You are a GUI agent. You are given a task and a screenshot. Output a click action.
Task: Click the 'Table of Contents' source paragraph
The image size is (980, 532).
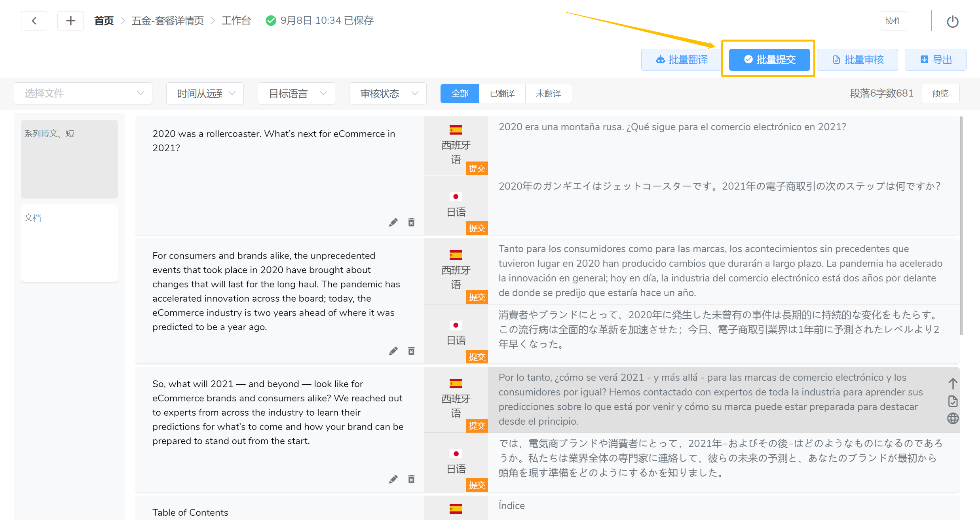click(x=190, y=513)
